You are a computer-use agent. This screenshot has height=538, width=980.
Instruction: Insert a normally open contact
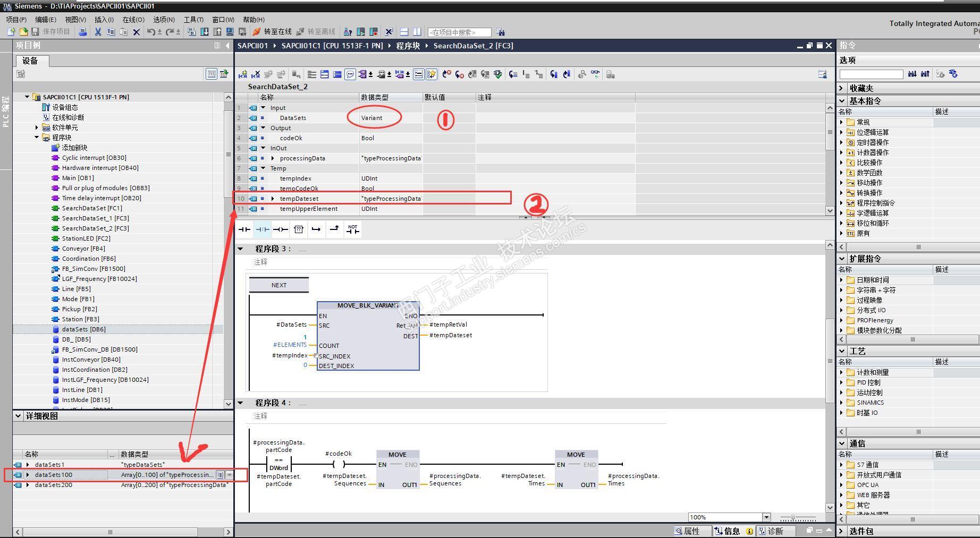(x=244, y=229)
